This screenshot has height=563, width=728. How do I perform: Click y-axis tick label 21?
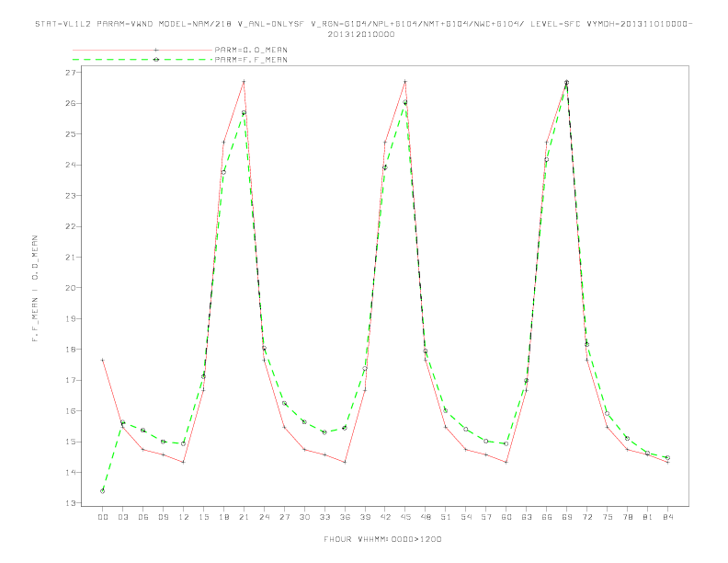70,257
